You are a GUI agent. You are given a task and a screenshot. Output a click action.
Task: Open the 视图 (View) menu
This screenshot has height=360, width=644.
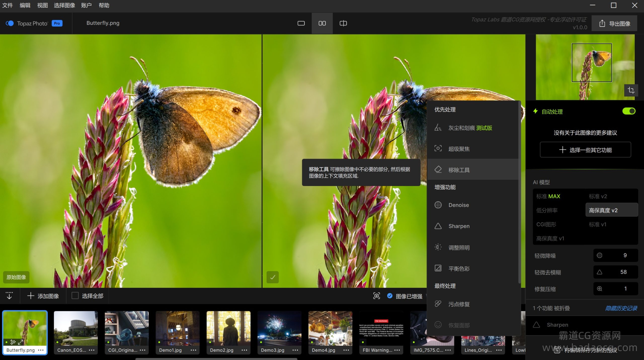(42, 5)
